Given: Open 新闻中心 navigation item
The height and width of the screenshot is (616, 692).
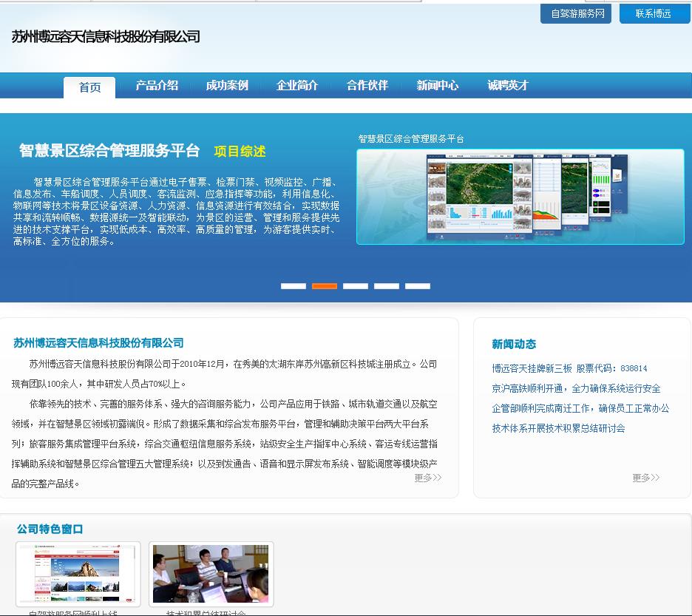Looking at the screenshot, I should [438, 85].
